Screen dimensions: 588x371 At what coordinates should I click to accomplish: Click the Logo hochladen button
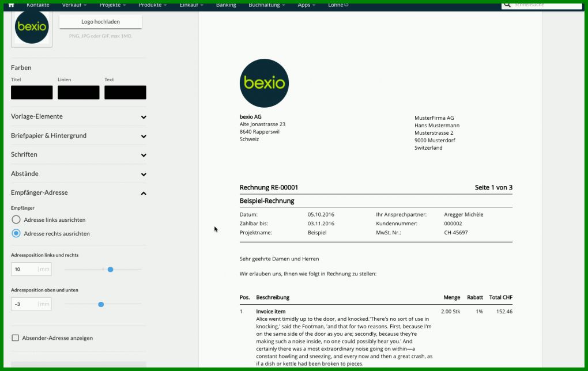(100, 22)
